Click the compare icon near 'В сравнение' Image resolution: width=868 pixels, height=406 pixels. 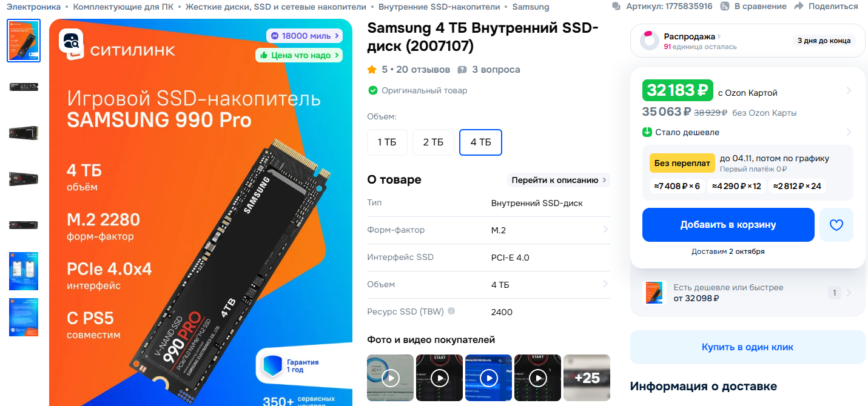725,6
